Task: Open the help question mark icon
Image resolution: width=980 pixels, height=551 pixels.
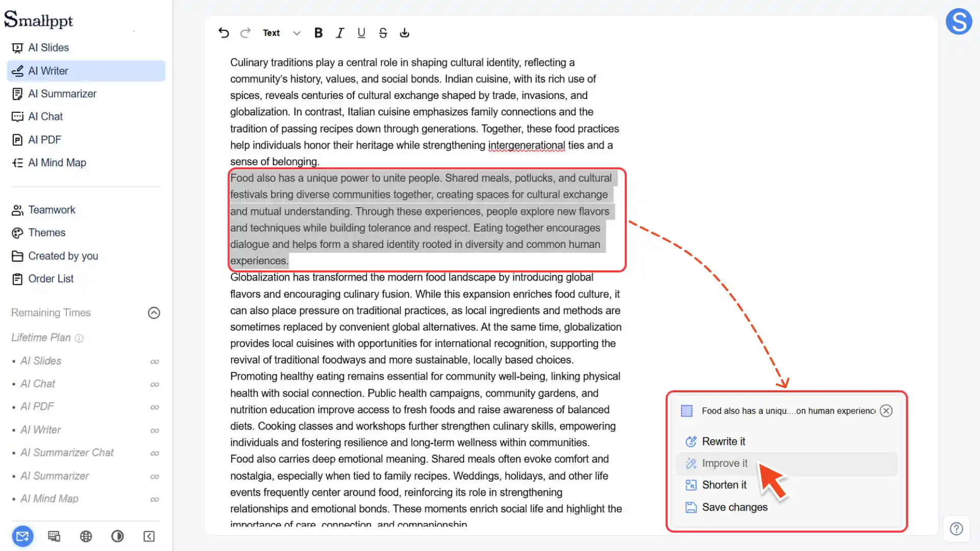Action: point(957,529)
